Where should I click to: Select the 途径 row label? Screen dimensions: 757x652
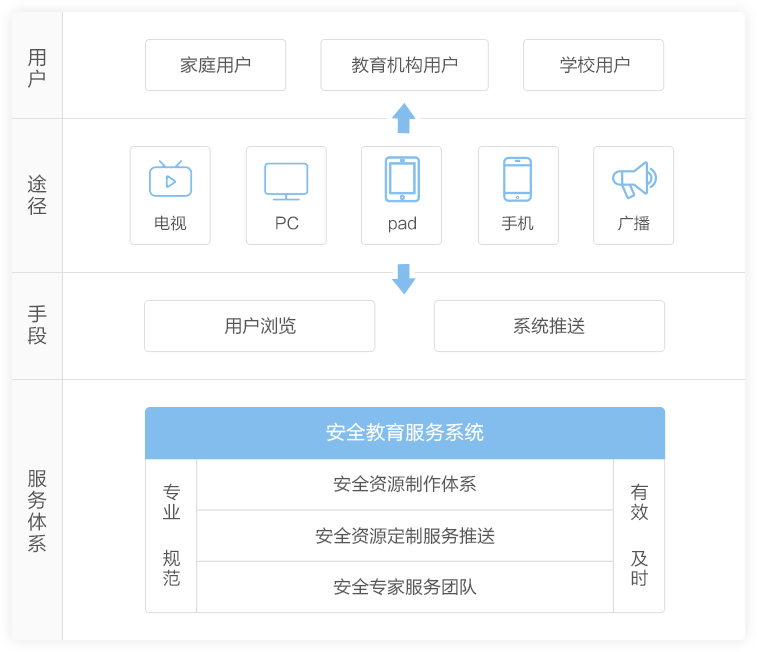tap(37, 195)
